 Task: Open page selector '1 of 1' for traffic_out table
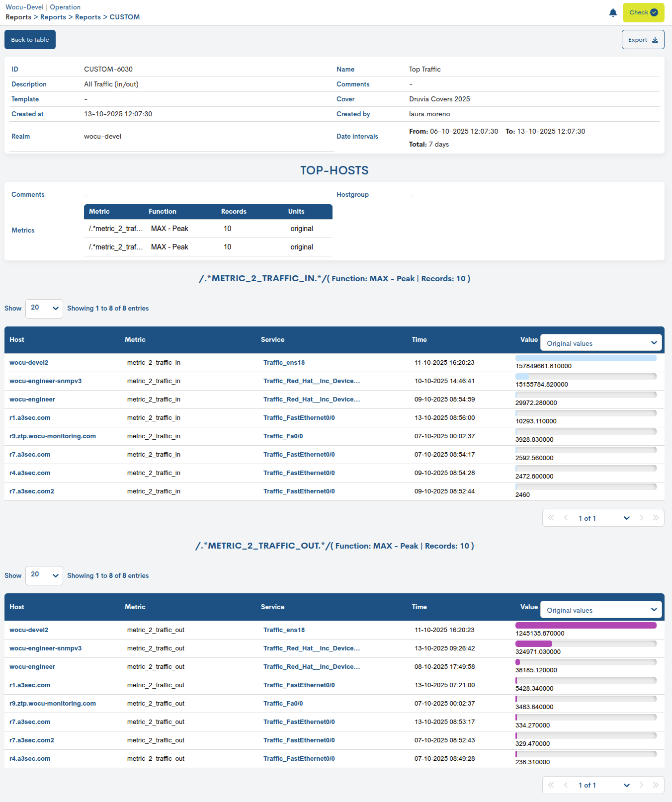[x=603, y=785]
